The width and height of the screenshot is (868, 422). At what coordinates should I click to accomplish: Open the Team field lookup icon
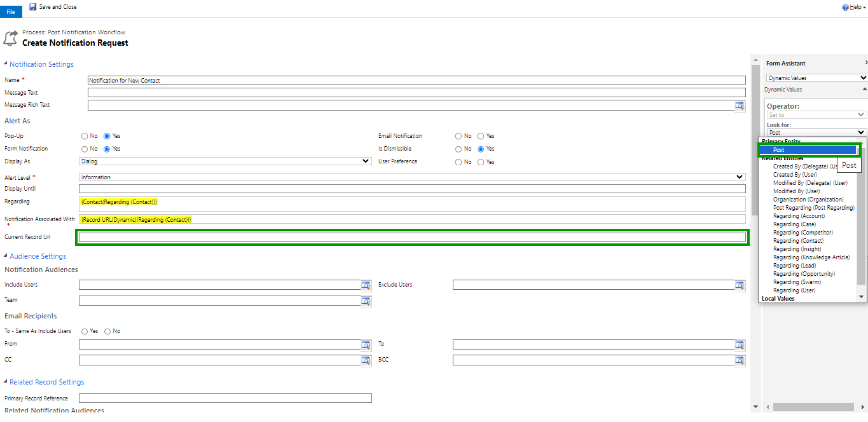coord(366,301)
